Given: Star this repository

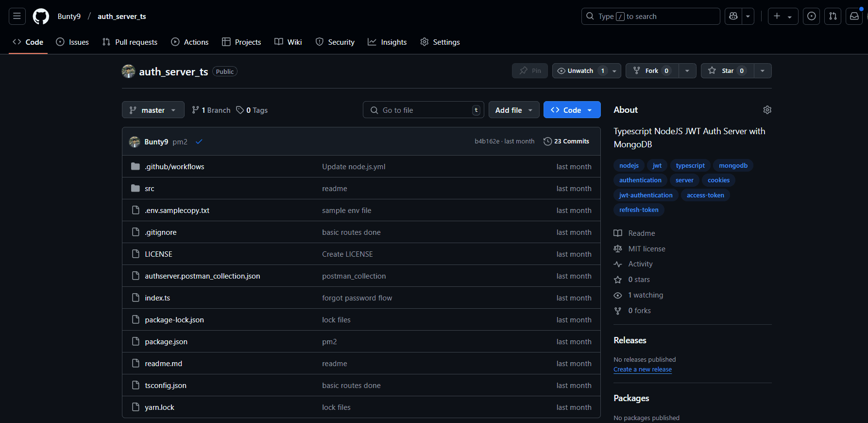Looking at the screenshot, I should click(x=727, y=71).
